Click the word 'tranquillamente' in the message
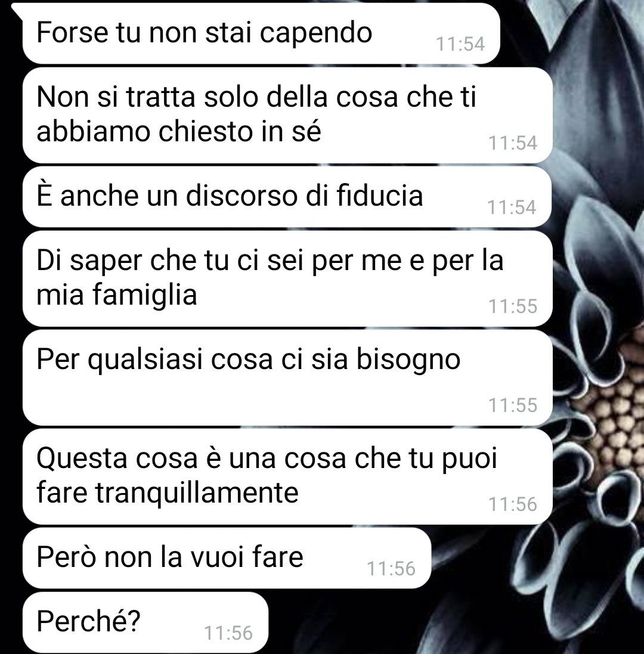The image size is (644, 654). (x=197, y=493)
